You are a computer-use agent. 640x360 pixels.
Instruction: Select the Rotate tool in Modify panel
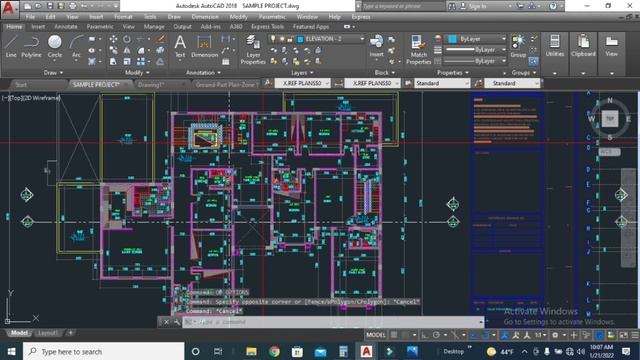tap(127, 39)
